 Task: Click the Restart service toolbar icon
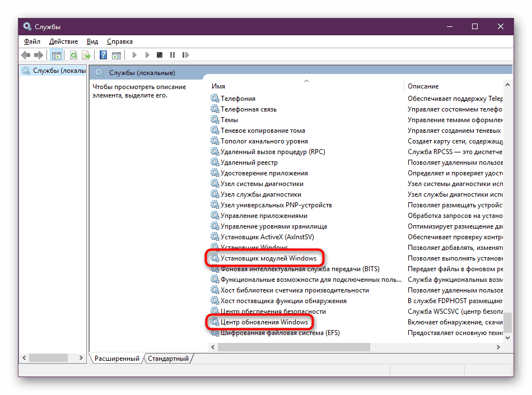coord(185,55)
